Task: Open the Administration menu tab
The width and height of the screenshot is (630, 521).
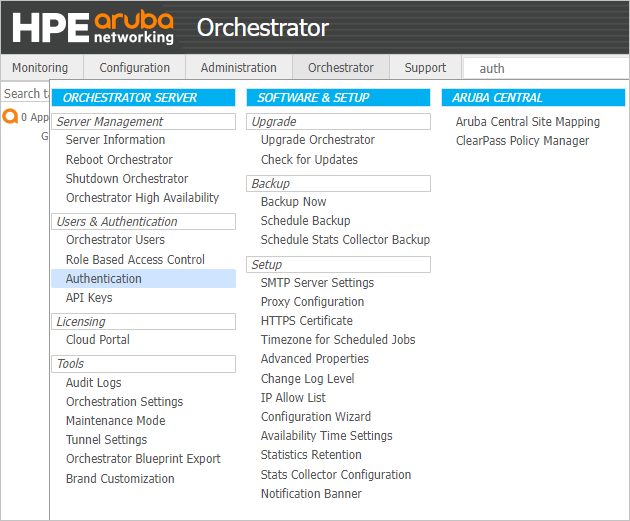Action: pyautogui.click(x=239, y=67)
